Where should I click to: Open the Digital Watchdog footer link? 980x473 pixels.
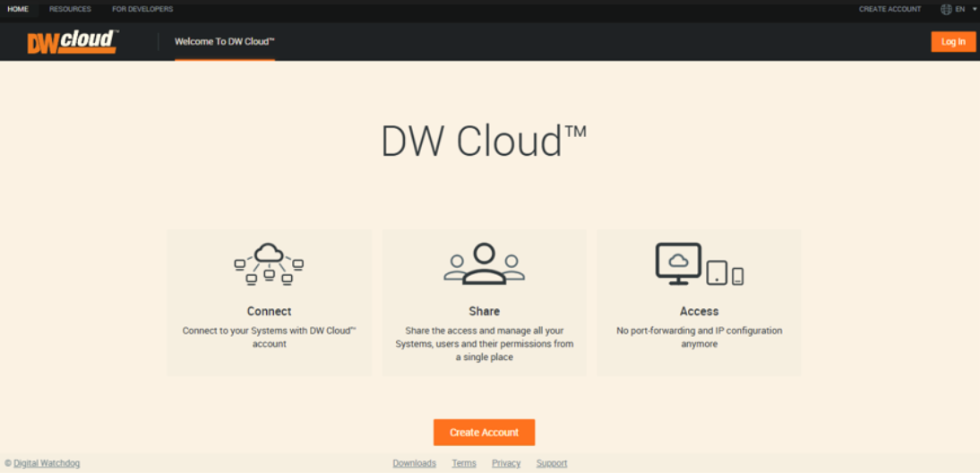coord(47,464)
